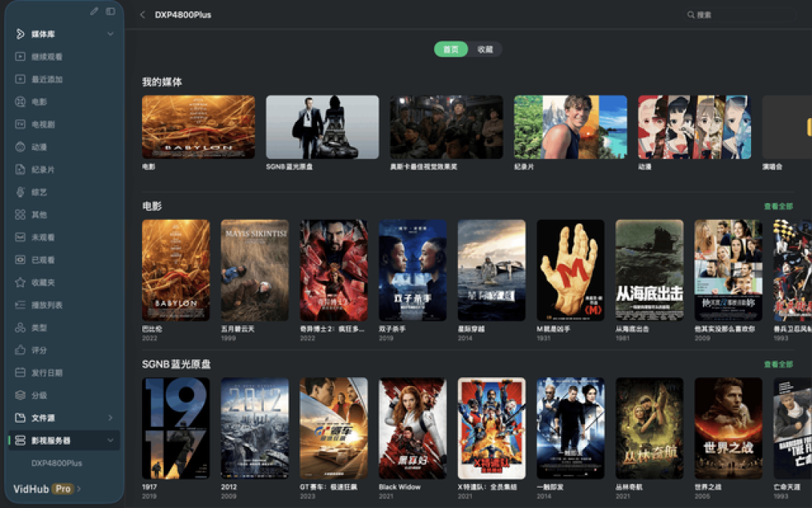
Task: Open the 动漫 library card under 我的媒体
Action: coord(695,127)
